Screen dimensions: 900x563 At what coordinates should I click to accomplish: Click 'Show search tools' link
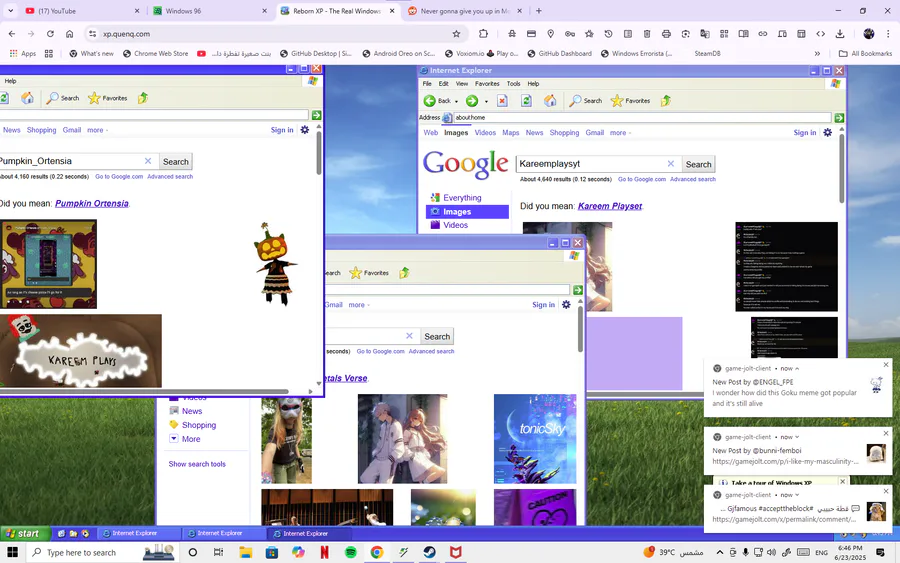point(197,464)
